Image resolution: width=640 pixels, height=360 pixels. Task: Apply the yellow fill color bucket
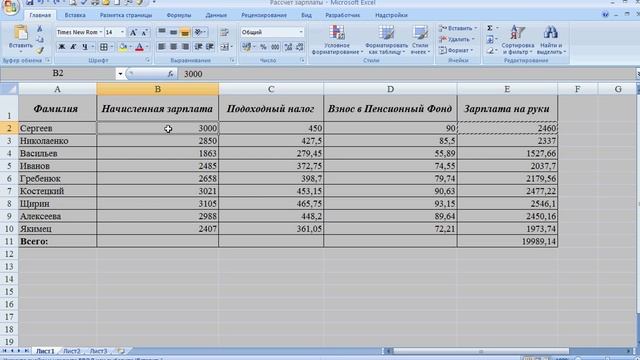tap(123, 47)
